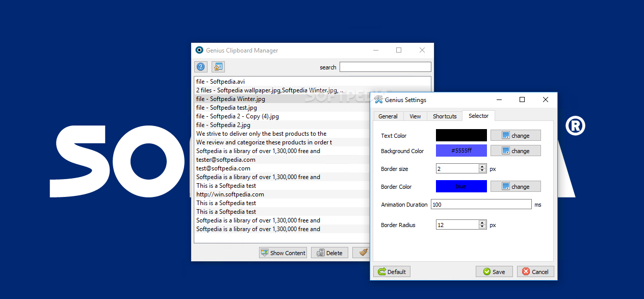
Task: Switch to the General tab
Action: [x=388, y=116]
